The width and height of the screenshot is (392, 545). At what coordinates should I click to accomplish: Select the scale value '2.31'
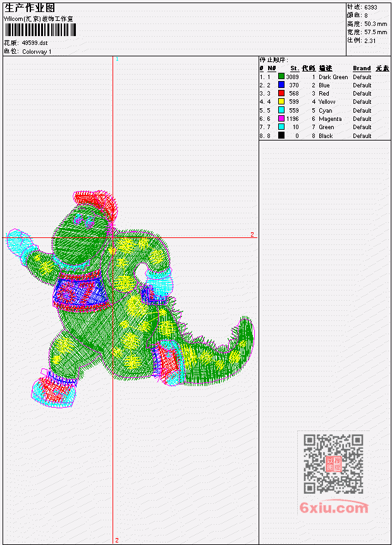[x=370, y=41]
